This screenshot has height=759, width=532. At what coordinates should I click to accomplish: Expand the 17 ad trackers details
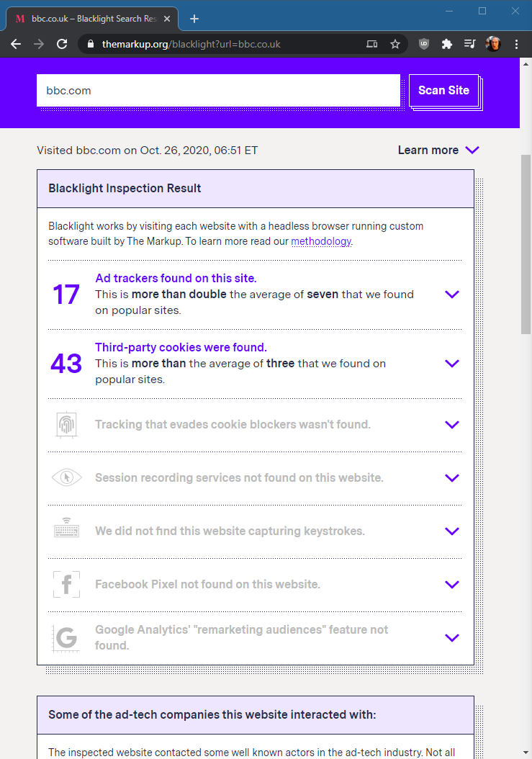[x=451, y=295]
